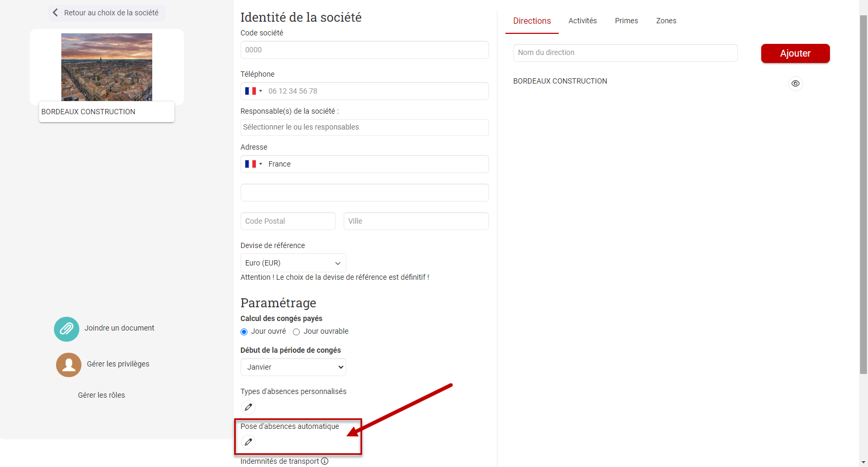Click the BORDEAUX CONSTRUCTION company name field

tap(107, 112)
